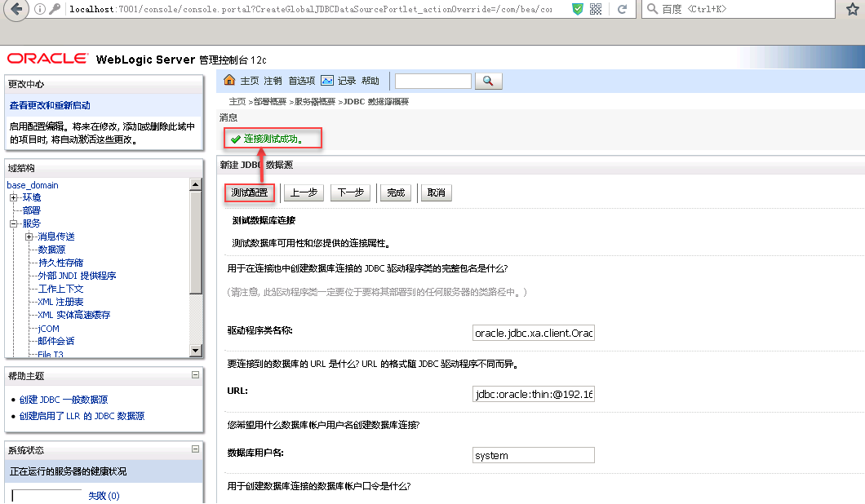Open 消息传送 label in domain tree
This screenshot has height=504, width=865.
[x=55, y=237]
